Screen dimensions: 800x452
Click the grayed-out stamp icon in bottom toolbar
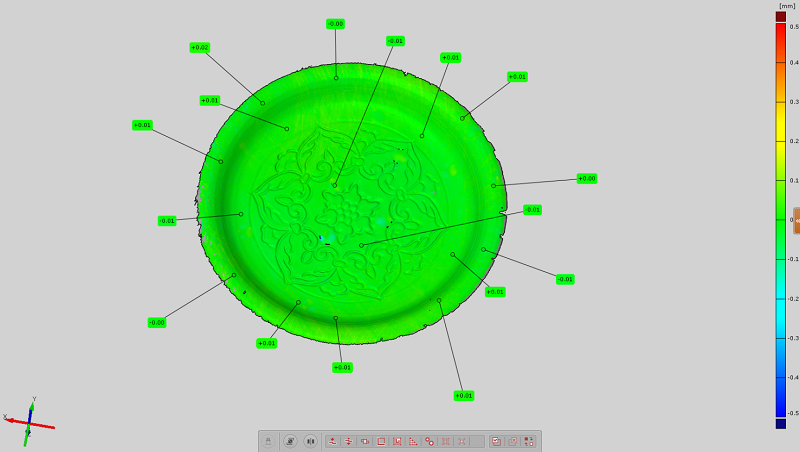pyautogui.click(x=268, y=441)
